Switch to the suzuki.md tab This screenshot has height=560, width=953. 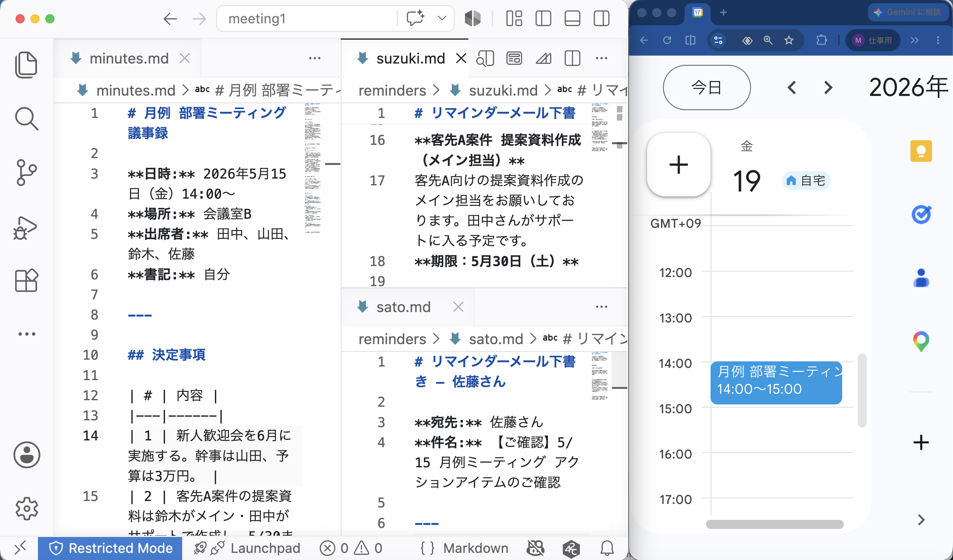point(410,59)
